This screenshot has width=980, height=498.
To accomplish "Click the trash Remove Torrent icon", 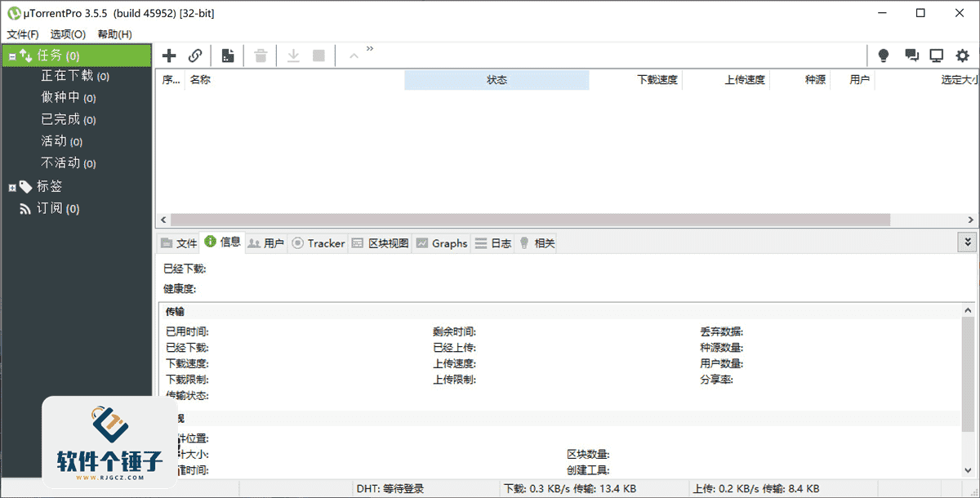I will click(261, 56).
